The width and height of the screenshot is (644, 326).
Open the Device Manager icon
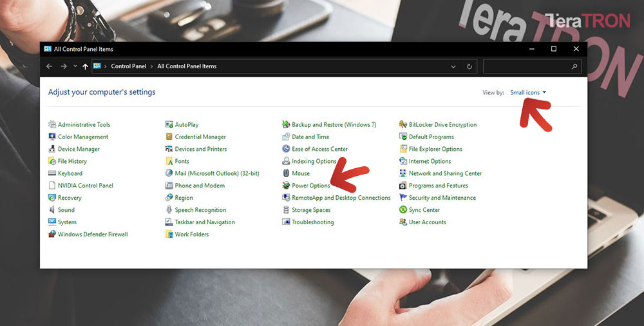click(52, 149)
